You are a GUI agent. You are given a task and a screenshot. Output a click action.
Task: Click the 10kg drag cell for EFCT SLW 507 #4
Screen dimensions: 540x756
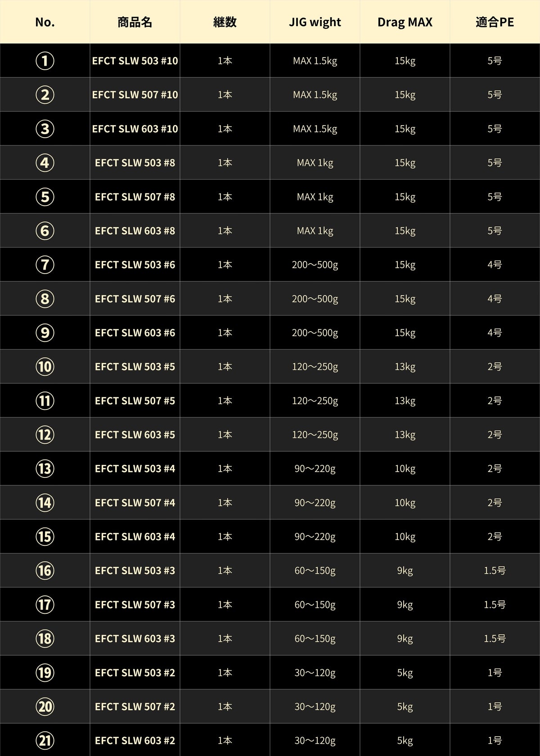(405, 503)
